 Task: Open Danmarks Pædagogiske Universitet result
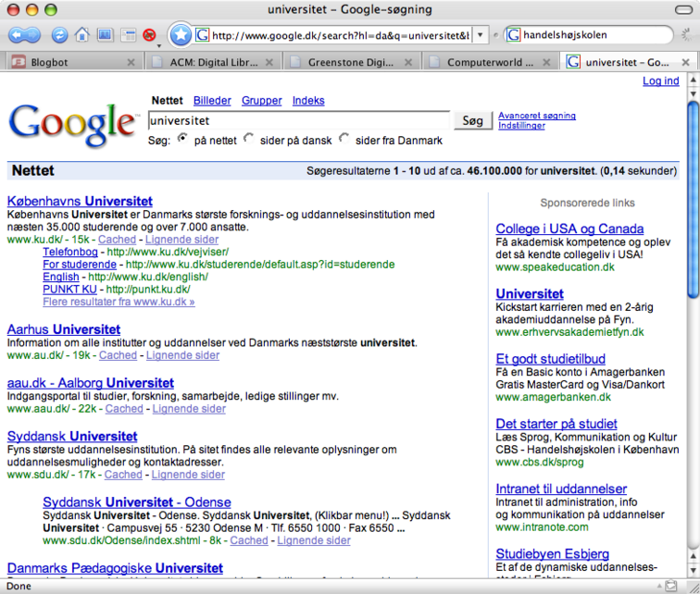(115, 568)
